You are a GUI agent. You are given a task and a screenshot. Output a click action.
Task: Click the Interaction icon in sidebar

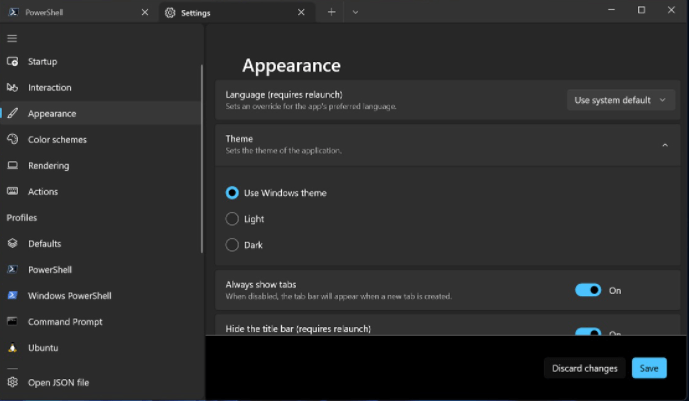(12, 87)
